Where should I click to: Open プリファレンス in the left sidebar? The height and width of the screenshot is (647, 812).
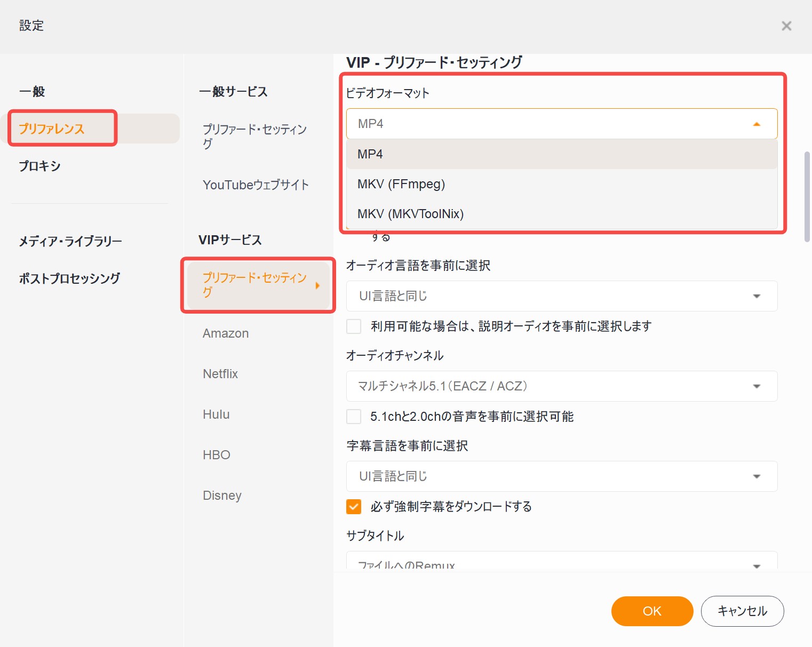coord(52,129)
